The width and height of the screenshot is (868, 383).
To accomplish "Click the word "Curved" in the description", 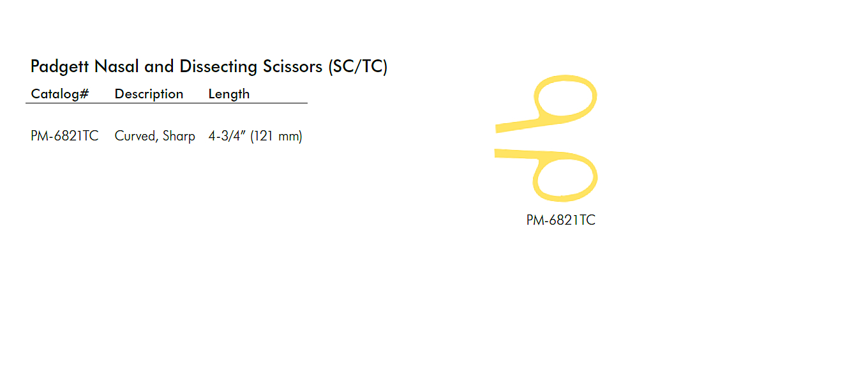I will click(134, 136).
